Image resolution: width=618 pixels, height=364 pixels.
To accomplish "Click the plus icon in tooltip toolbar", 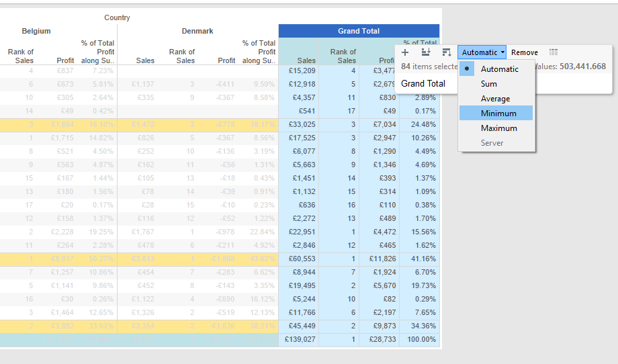I will 405,52.
